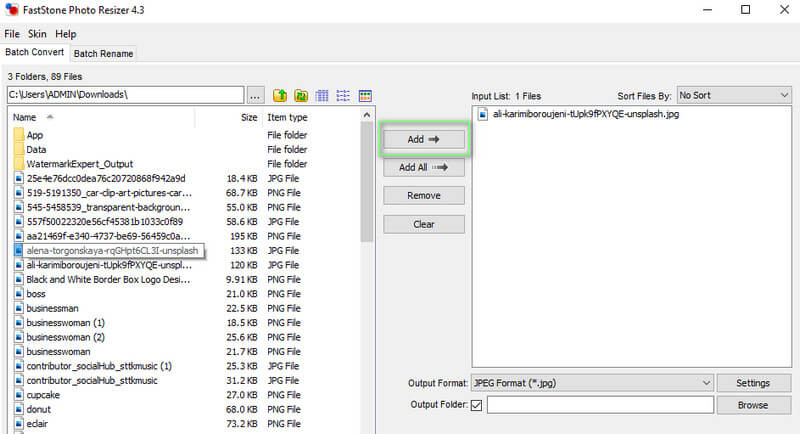Click the Remove button
The width and height of the screenshot is (800, 434).
click(x=424, y=195)
